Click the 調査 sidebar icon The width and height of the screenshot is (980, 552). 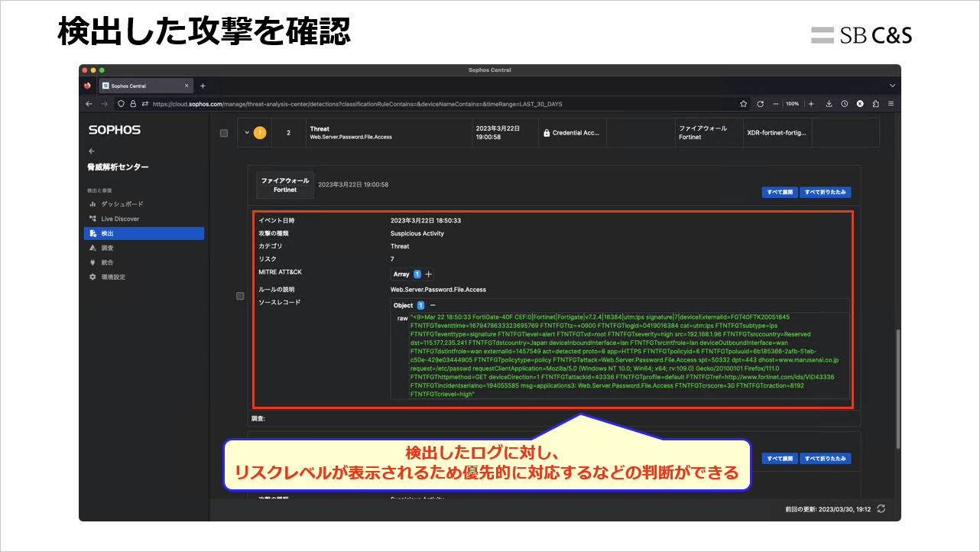[x=93, y=248]
